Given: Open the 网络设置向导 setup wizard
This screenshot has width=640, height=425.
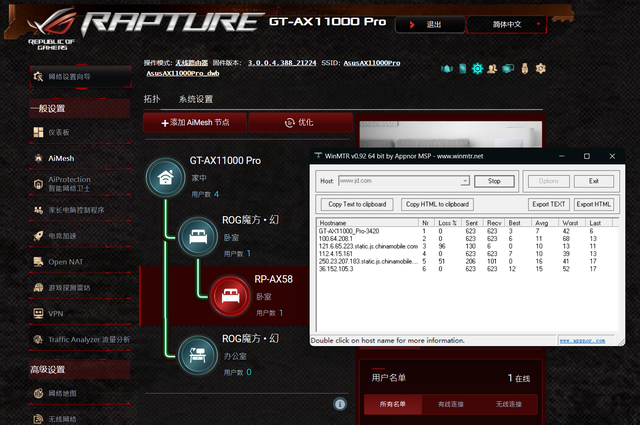Looking at the screenshot, I should click(x=80, y=76).
